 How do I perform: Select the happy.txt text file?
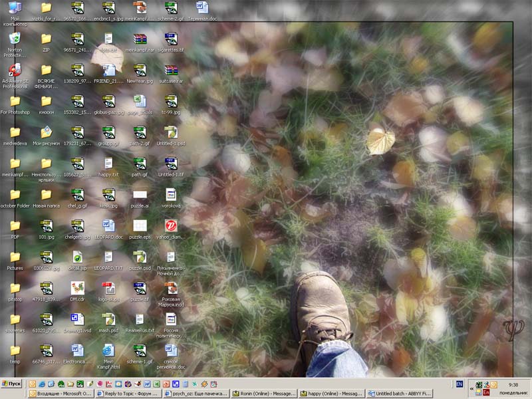click(108, 168)
